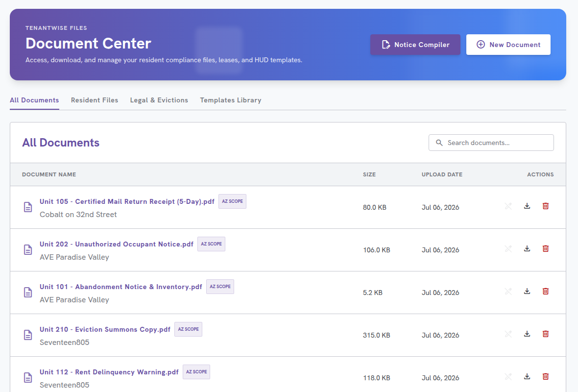Viewport: 578px width, 392px height.
Task: Delete Unit 105 Certified Mail Return Receipt
Action: click(546, 206)
